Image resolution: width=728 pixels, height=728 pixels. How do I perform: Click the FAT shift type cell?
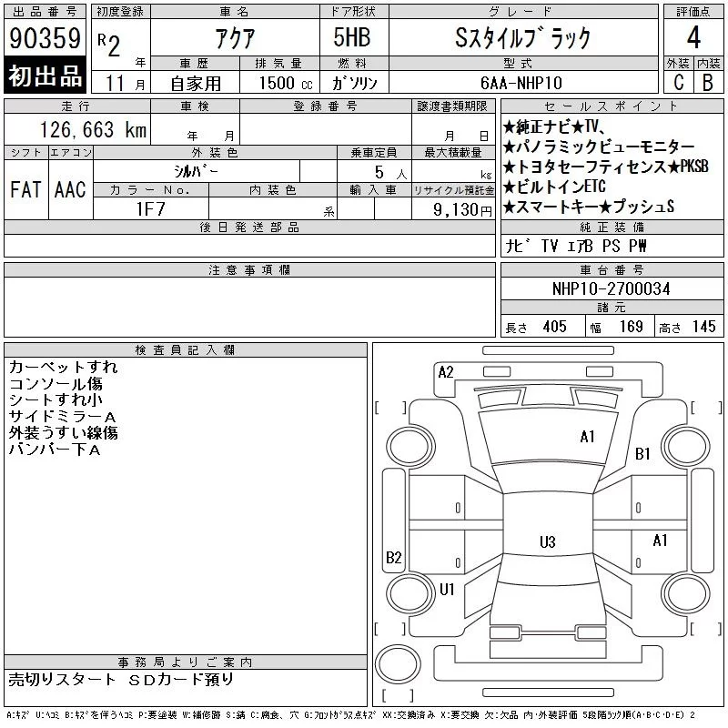tap(25, 189)
